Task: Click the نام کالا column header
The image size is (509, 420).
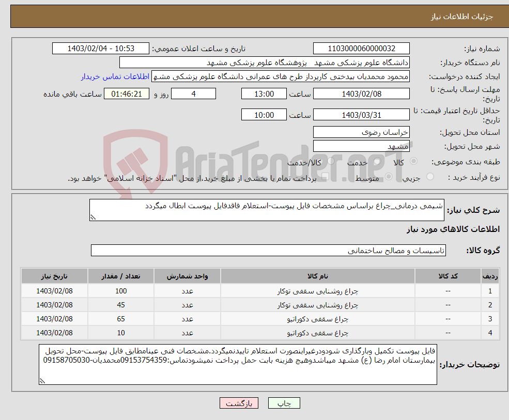Action: click(318, 276)
